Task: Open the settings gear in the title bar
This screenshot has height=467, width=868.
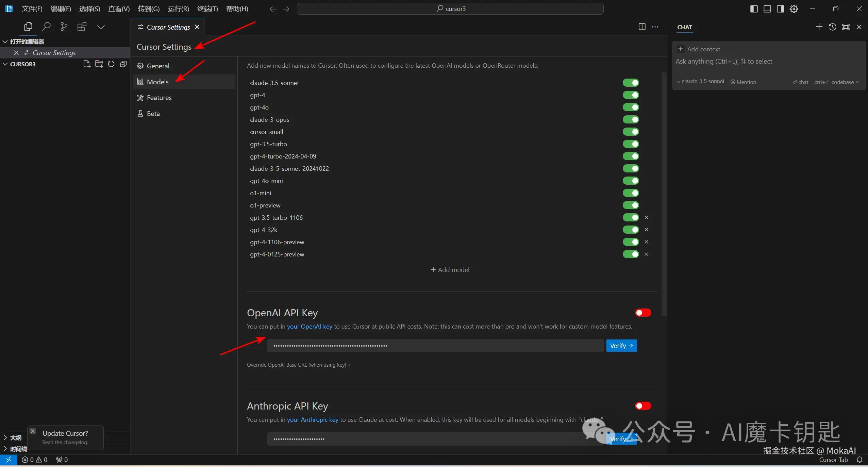Action: (x=794, y=9)
